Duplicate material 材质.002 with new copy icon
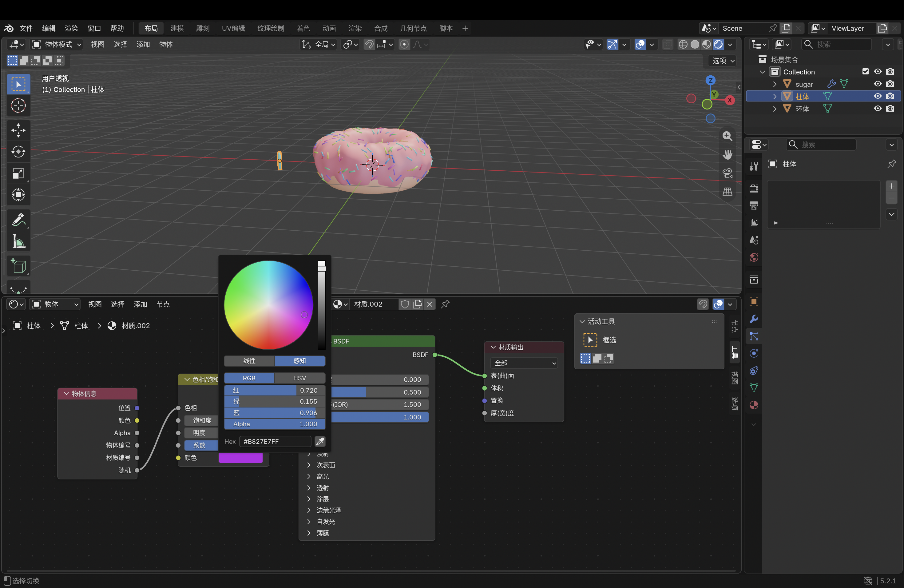Image resolution: width=904 pixels, height=588 pixels. pos(418,304)
